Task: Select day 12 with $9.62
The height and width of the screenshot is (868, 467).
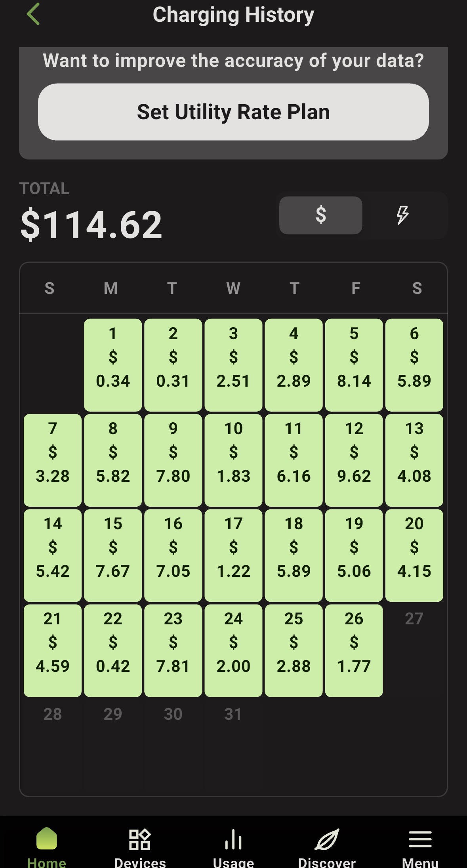Action: coord(354,460)
